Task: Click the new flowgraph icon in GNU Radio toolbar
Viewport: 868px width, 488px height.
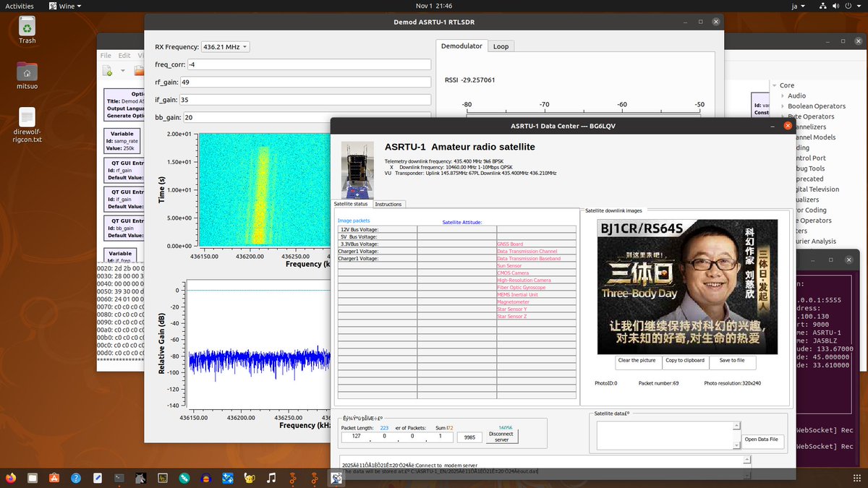Action: 107,71
